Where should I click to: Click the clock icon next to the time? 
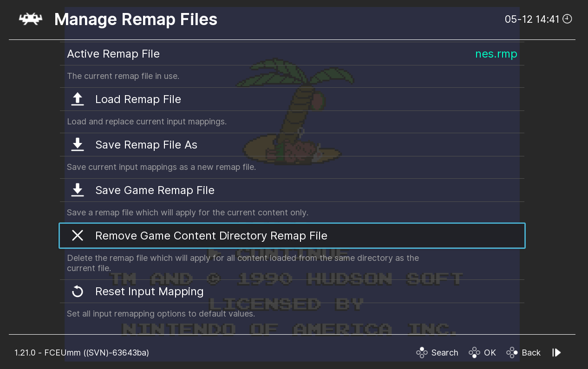tap(567, 19)
